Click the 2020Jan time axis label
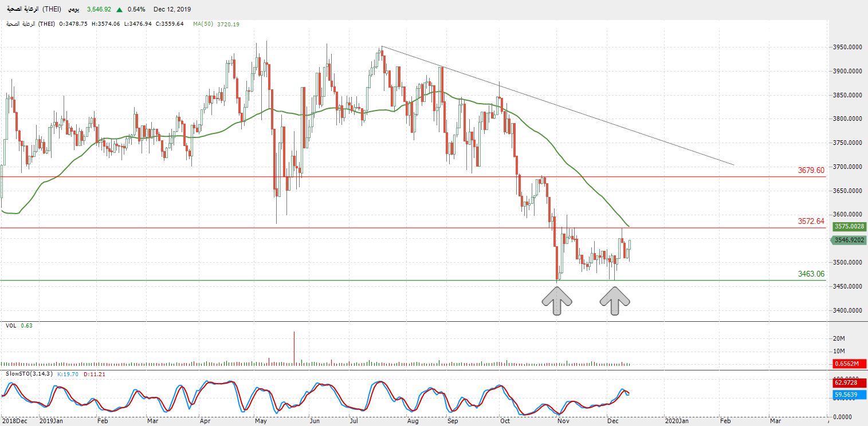This screenshot has width=868, height=426. pos(675,421)
